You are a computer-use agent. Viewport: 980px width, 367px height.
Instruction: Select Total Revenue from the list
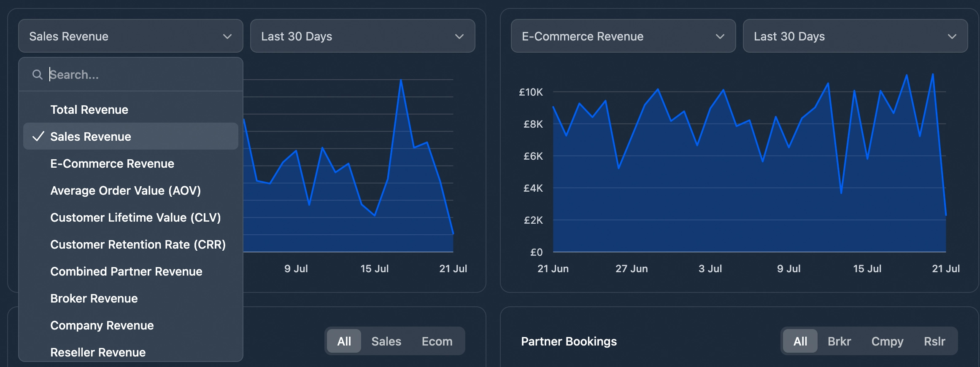[x=89, y=110]
